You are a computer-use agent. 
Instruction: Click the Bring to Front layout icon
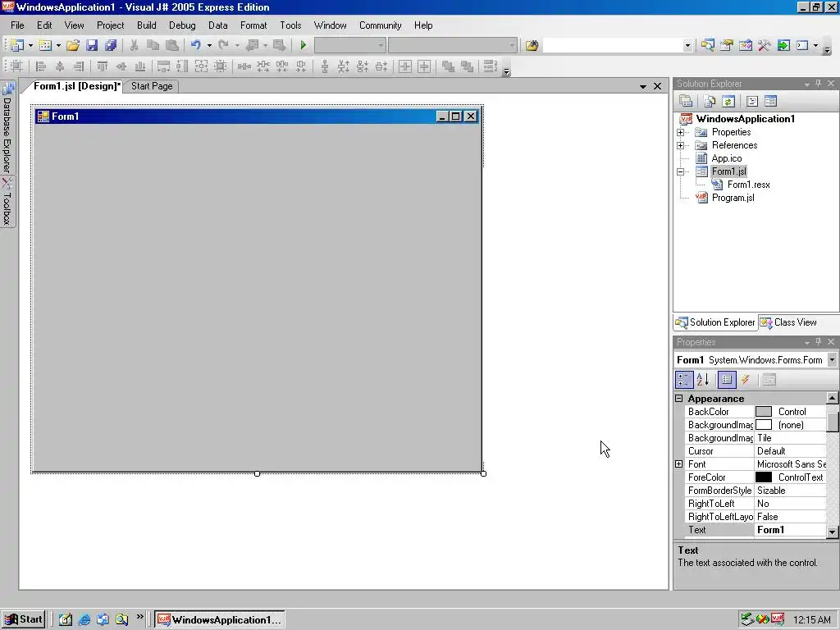point(448,66)
